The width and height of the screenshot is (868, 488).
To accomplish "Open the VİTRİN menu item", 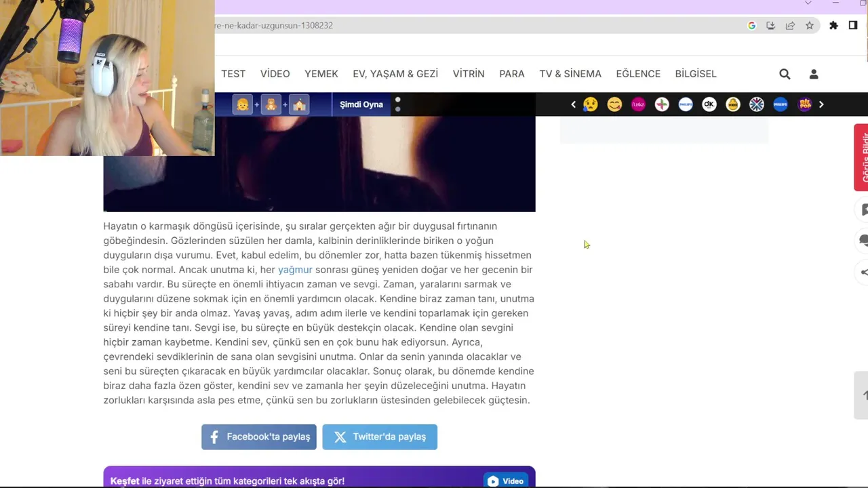I will point(469,74).
